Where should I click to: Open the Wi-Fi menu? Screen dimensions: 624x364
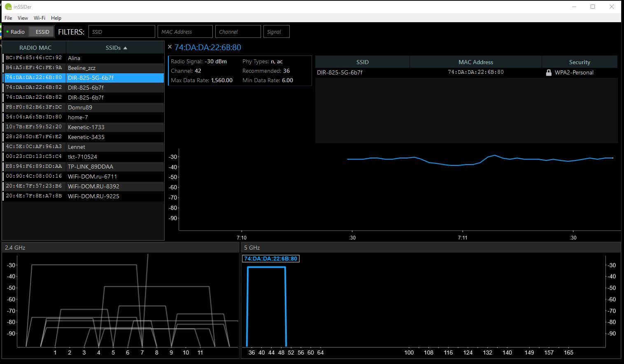coord(40,18)
